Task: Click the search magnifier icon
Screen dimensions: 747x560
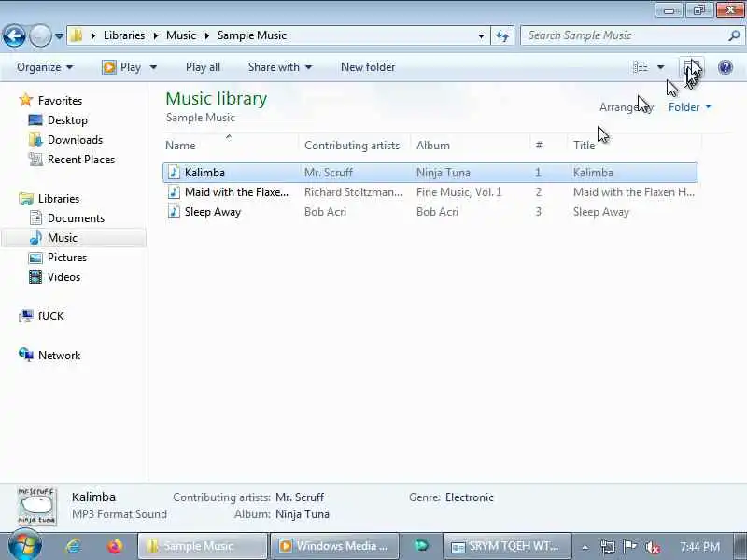Action: click(734, 35)
